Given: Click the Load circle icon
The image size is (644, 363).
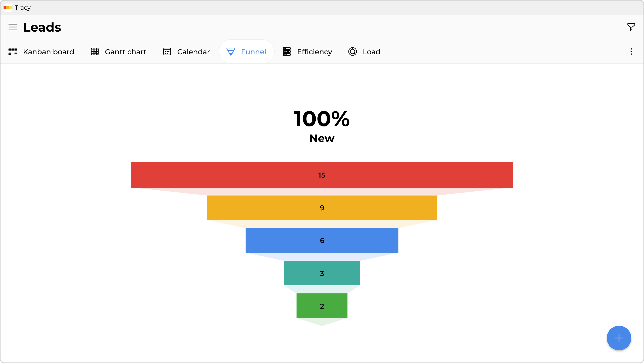Looking at the screenshot, I should (x=353, y=51).
